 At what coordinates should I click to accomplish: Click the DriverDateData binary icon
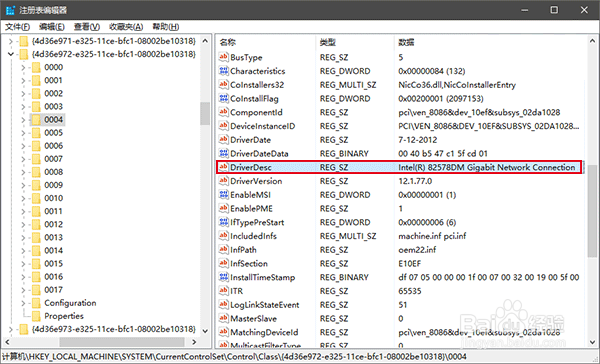[223, 153]
